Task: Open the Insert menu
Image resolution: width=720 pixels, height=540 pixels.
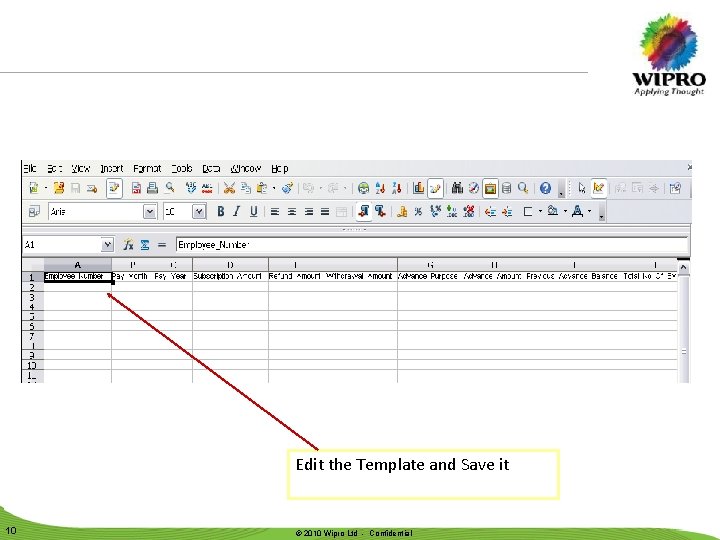Action: pyautogui.click(x=112, y=169)
